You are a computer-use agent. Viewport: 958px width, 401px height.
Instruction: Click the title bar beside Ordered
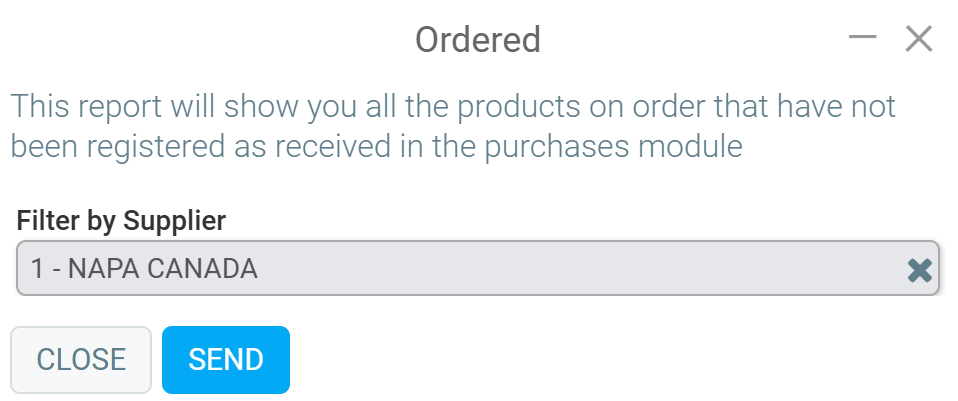click(250, 40)
